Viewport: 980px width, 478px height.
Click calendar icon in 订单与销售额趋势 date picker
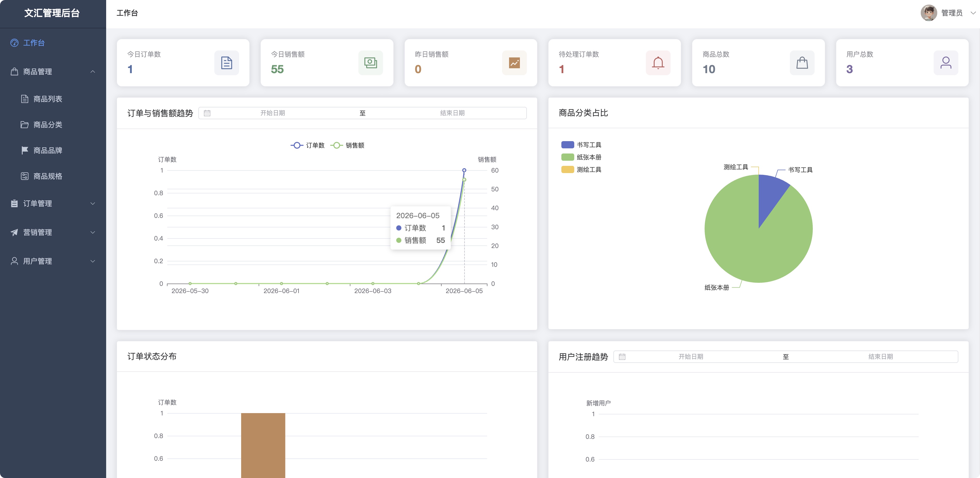[x=207, y=113]
